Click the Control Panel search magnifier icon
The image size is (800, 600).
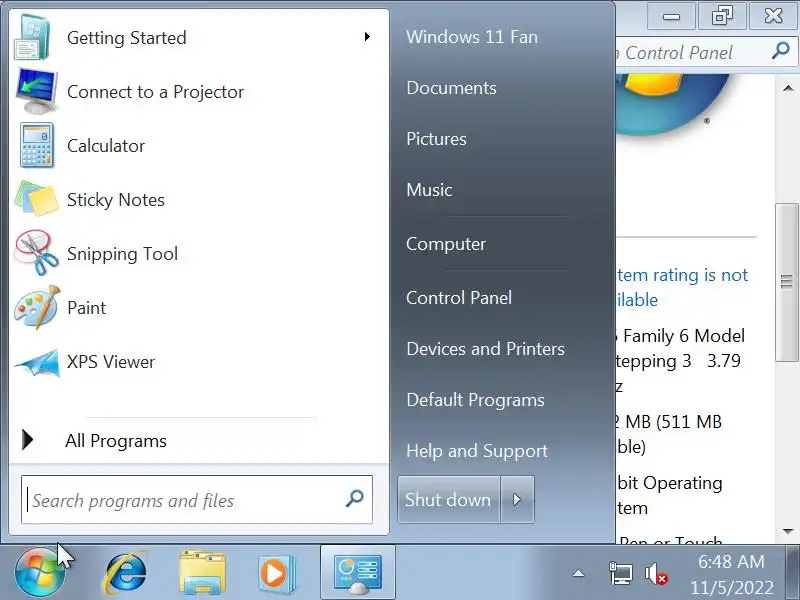click(781, 51)
